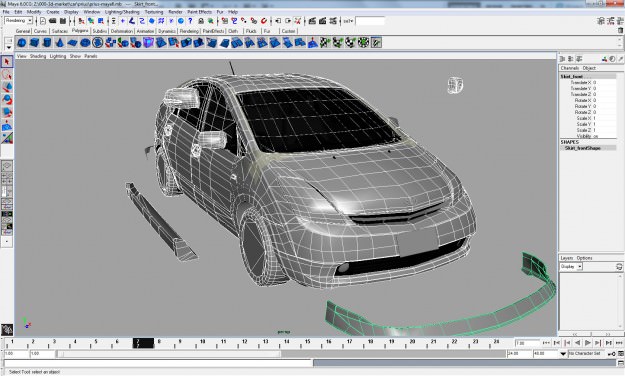Screen dimensions: 625x376
Task: Create a polygon cube from the shelf
Action: coord(34,42)
